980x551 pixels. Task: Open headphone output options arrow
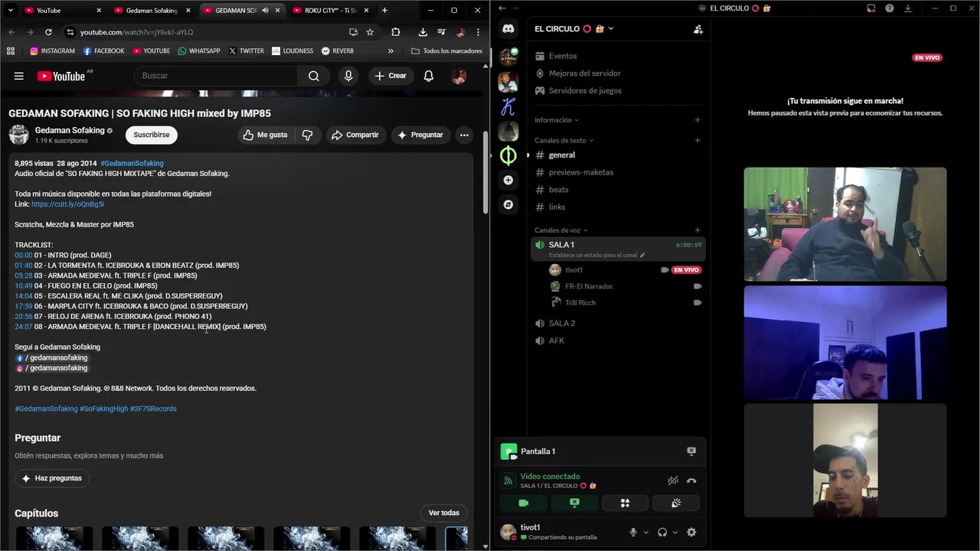tap(675, 533)
